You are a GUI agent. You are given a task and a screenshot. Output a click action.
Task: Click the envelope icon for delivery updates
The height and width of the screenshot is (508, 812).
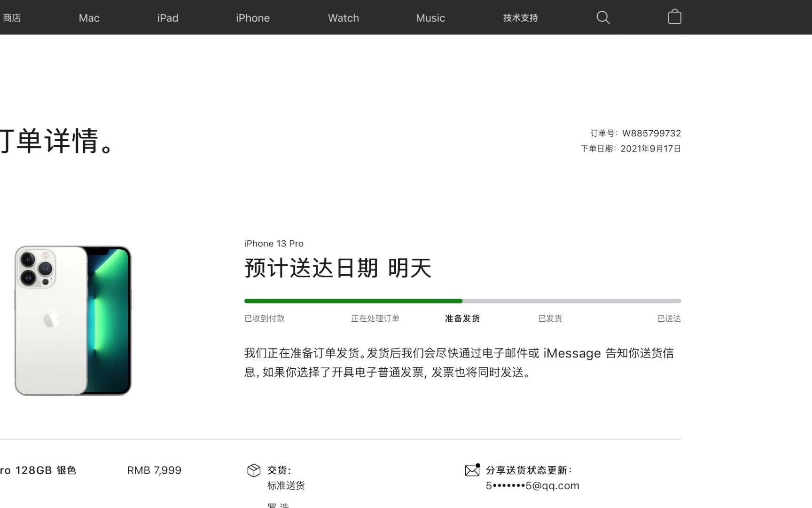coord(472,470)
